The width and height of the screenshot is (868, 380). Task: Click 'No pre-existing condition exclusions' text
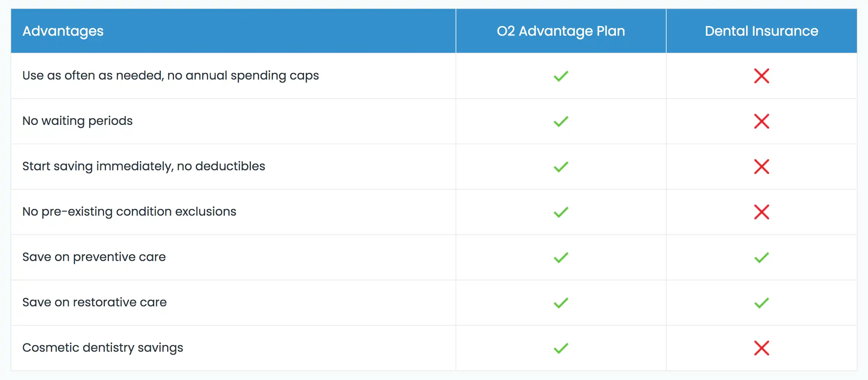129,212
